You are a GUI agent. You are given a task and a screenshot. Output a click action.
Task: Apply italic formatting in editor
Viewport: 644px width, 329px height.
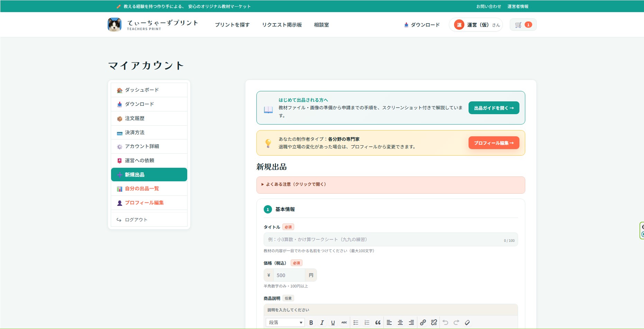tap(322, 322)
